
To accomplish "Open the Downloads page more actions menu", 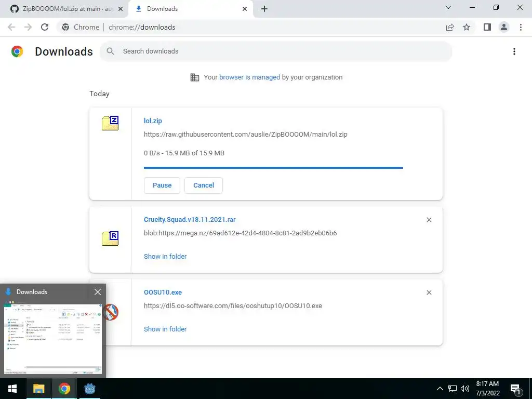I will pyautogui.click(x=514, y=51).
